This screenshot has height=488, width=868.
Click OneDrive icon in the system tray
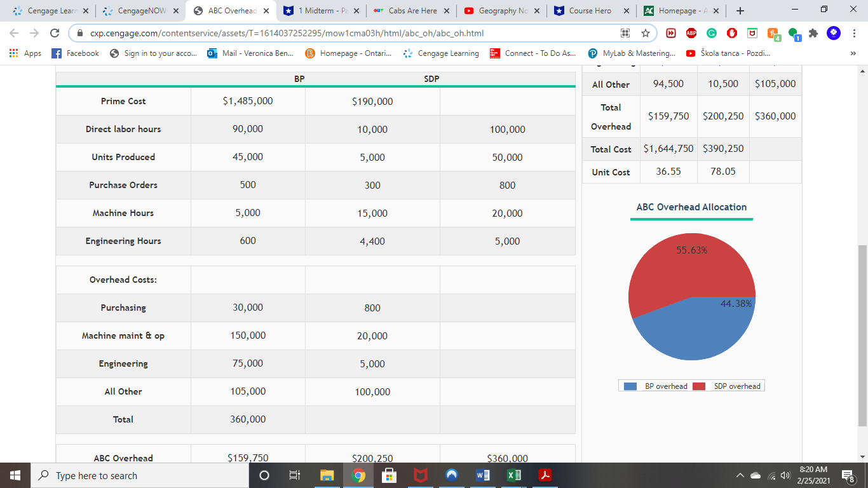click(756, 475)
